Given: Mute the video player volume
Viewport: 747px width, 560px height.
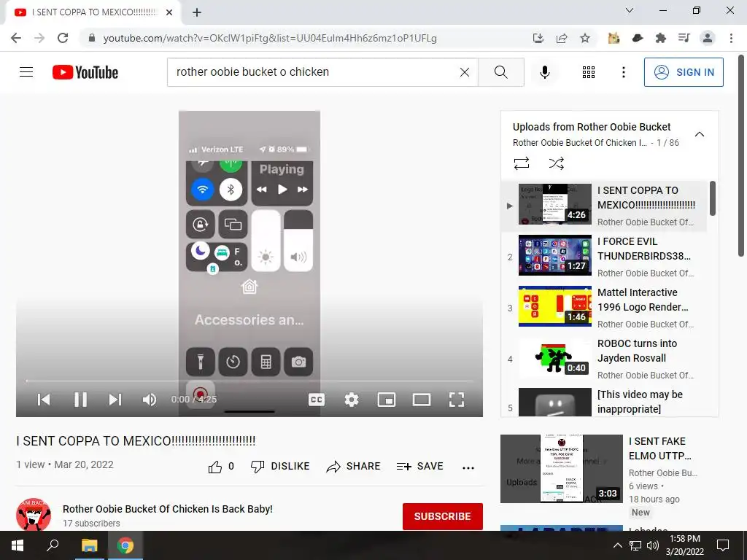Looking at the screenshot, I should (x=150, y=400).
